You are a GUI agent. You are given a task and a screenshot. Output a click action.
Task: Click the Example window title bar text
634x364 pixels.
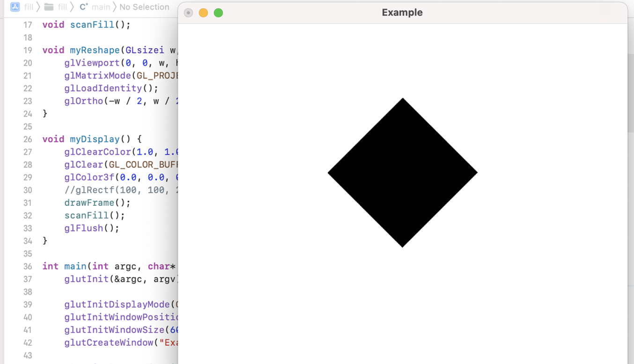pyautogui.click(x=402, y=13)
